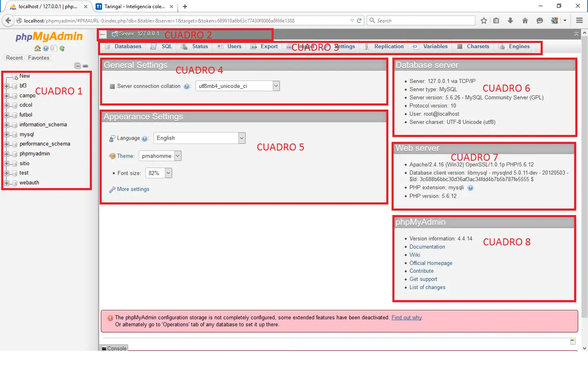Click the Server 127.0.0.1 breadcrumb

139,34
